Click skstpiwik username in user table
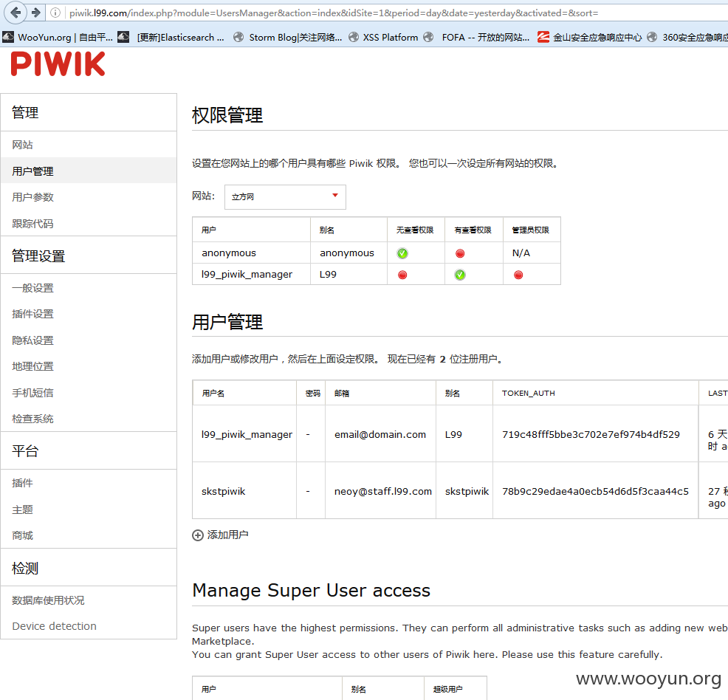This screenshot has height=700, width=728. (x=223, y=491)
